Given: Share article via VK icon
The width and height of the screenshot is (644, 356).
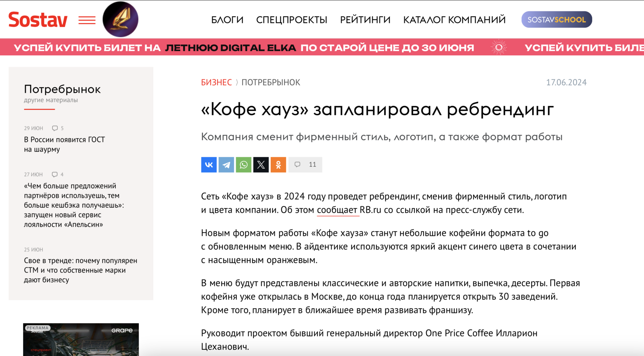Looking at the screenshot, I should [x=209, y=165].
